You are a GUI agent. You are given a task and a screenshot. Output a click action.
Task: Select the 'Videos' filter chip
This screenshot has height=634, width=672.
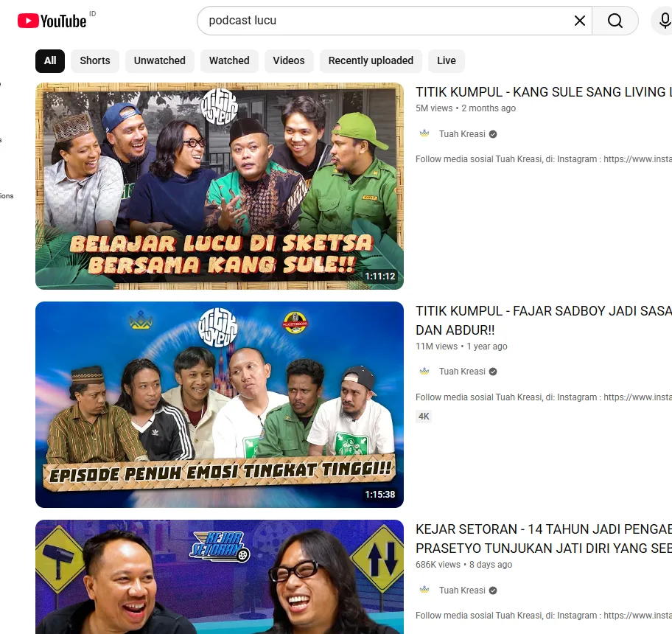coord(289,61)
